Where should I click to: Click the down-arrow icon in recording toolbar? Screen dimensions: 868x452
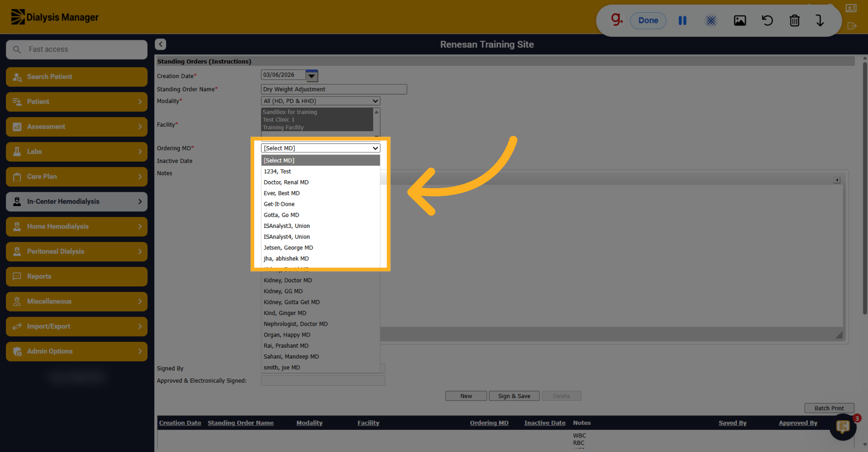pyautogui.click(x=820, y=21)
